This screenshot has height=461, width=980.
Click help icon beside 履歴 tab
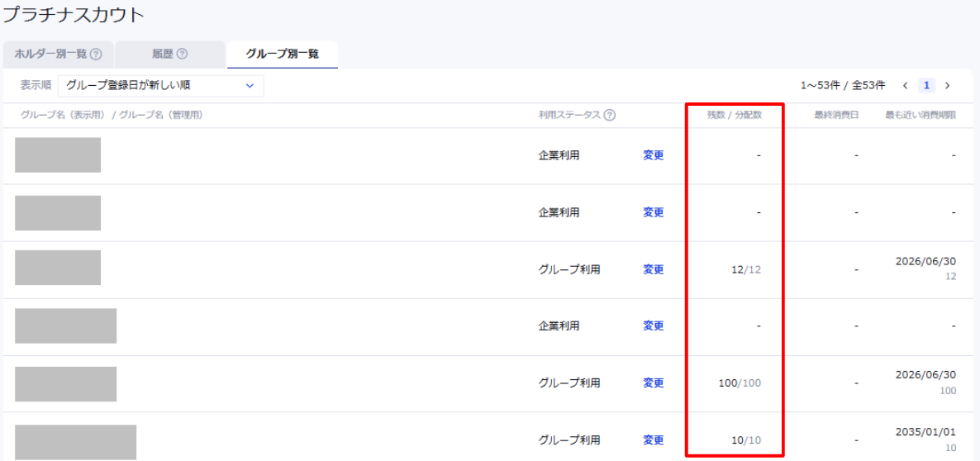[x=182, y=55]
